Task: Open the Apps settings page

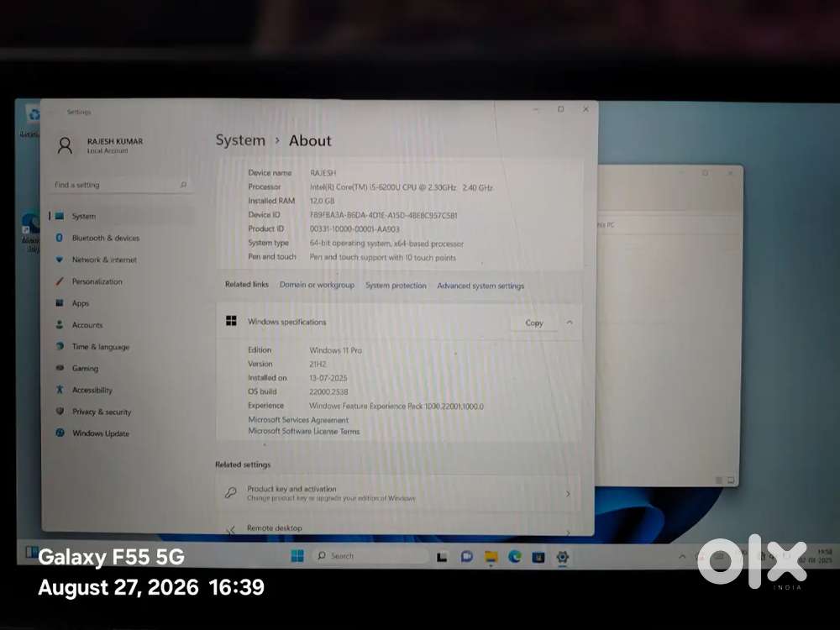Action: pyautogui.click(x=121, y=303)
